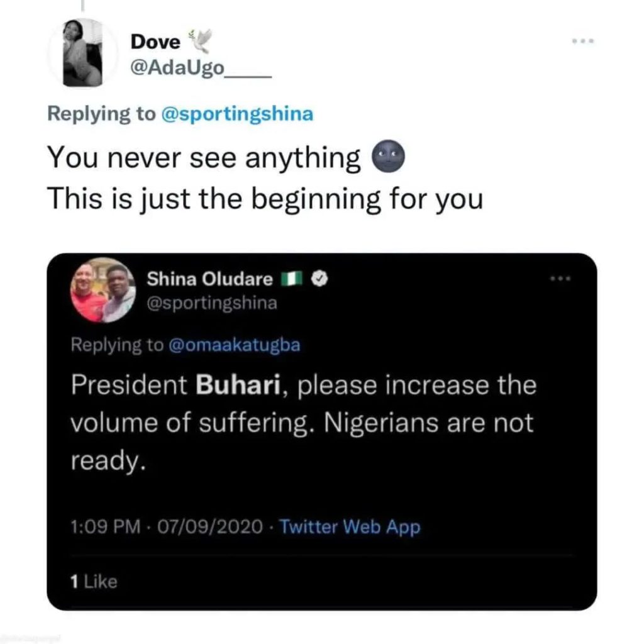
Task: View the 1 Like count
Action: [x=94, y=582]
